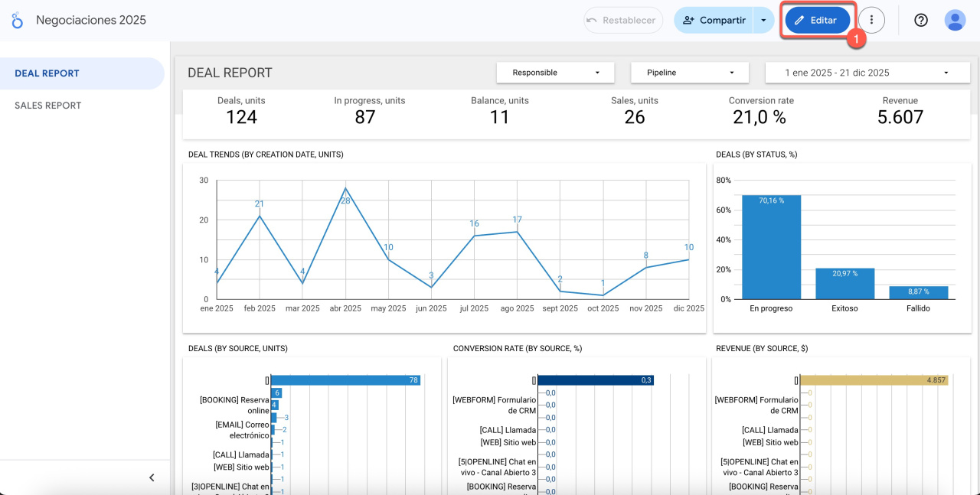Click the En progreso bar in status chart
The image size is (980, 495).
[x=771, y=247]
